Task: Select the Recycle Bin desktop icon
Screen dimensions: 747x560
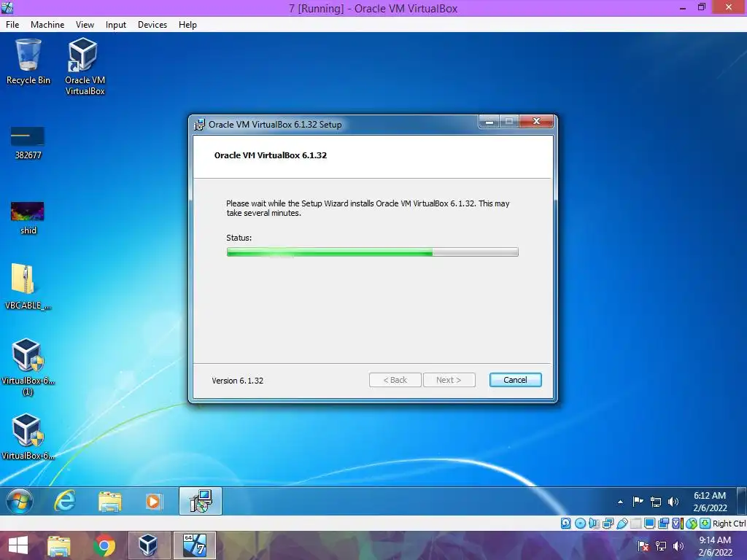Action: coord(28,63)
